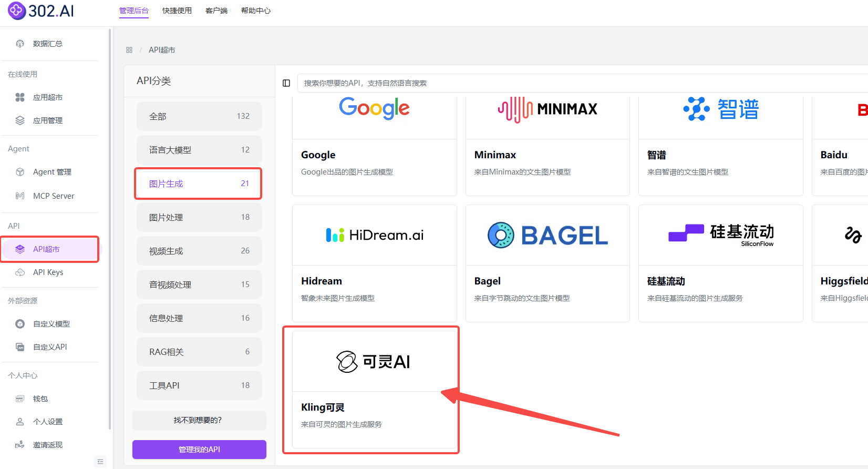Click the 自定义API icon
The width and height of the screenshot is (868, 469).
pos(20,347)
